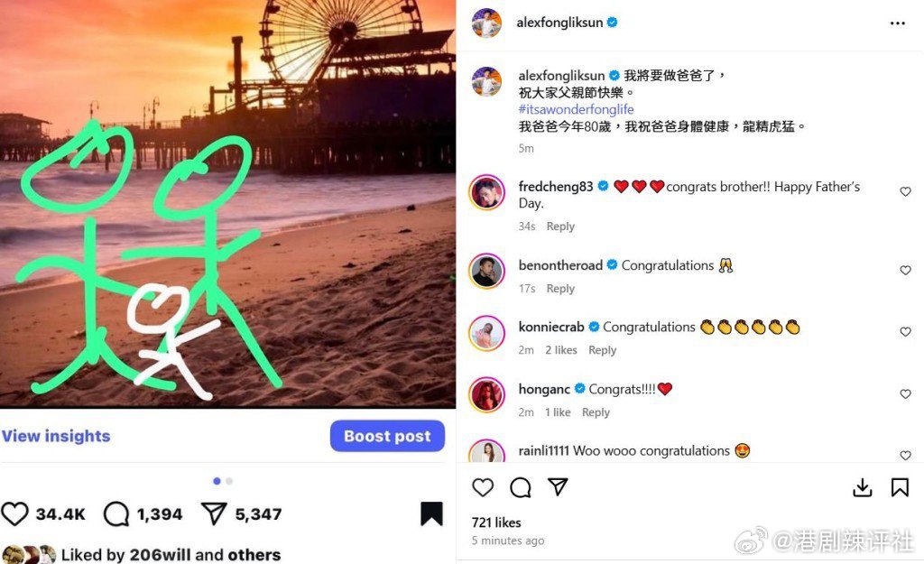Screen dimensions: 924x564
Task: Click the heart like icon above 721 likes
Action: pos(483,487)
